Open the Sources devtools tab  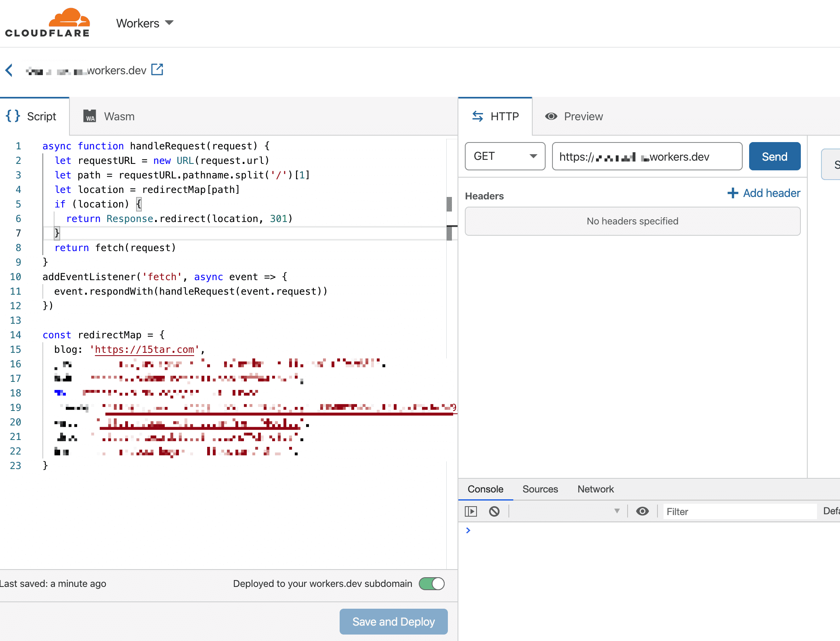point(540,489)
